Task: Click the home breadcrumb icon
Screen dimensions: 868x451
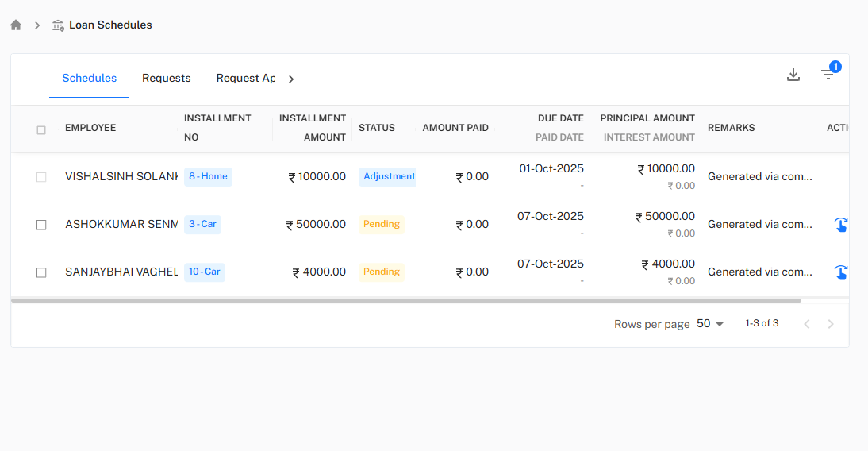Action: click(x=16, y=25)
